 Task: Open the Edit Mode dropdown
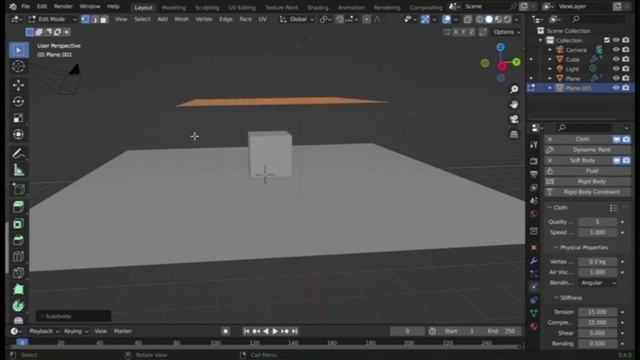point(52,19)
